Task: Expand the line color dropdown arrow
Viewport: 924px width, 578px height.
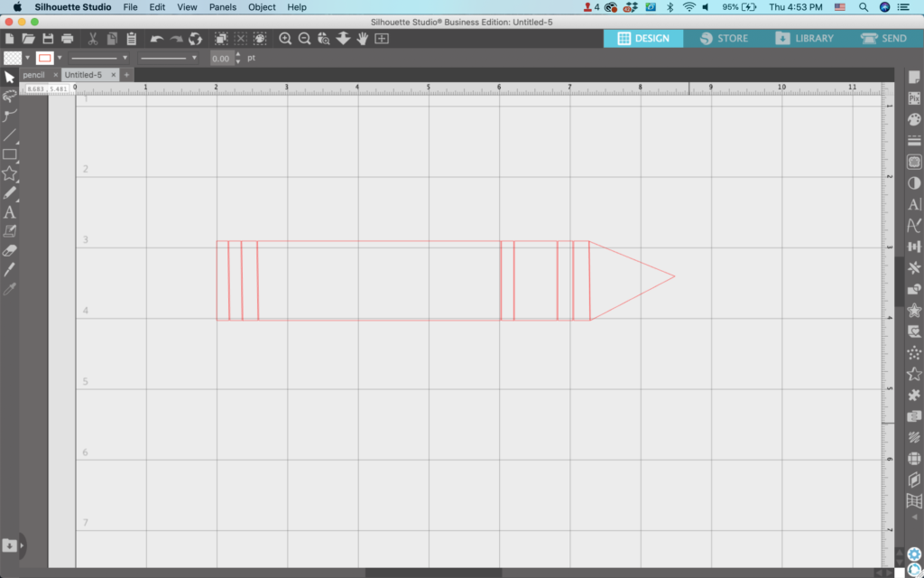Action: (x=60, y=58)
